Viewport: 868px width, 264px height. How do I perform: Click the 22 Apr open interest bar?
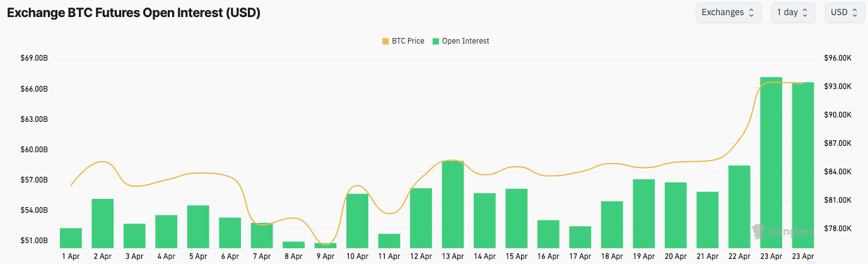739,207
